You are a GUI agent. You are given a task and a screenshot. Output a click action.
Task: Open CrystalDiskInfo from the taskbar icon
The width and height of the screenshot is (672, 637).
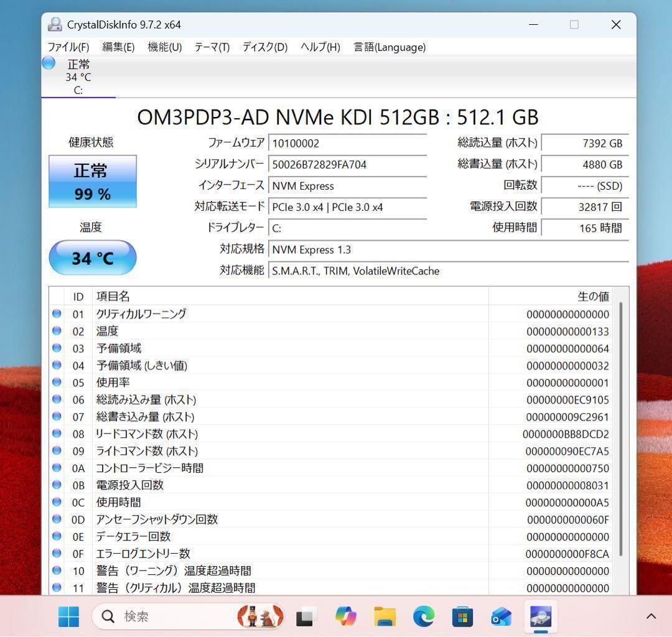coord(539,616)
